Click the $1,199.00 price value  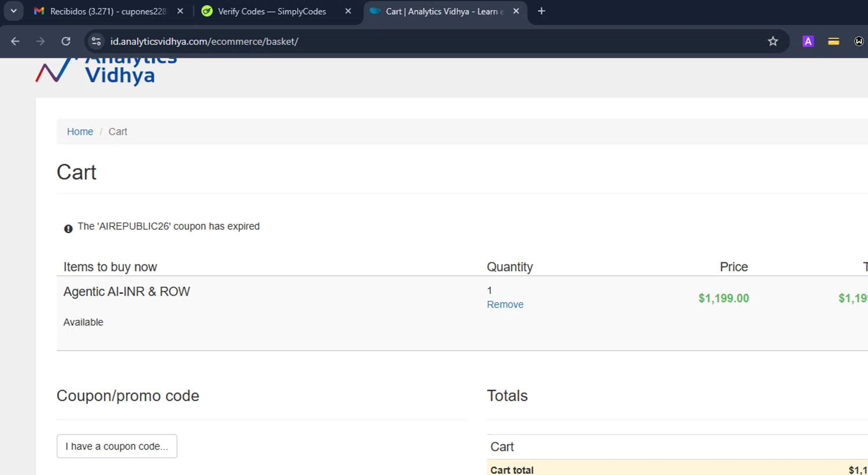723,298
